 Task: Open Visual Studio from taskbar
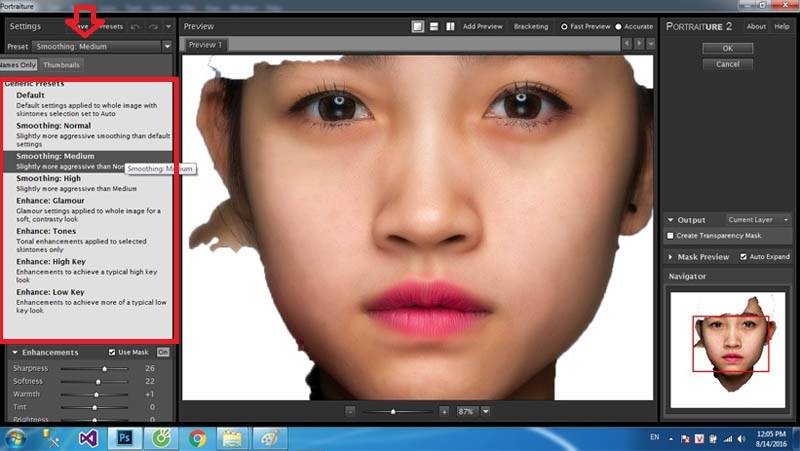(x=88, y=438)
